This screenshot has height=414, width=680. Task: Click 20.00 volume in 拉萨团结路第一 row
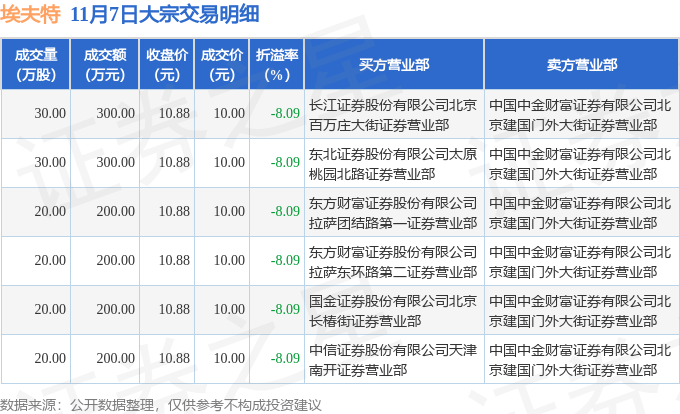(50, 211)
